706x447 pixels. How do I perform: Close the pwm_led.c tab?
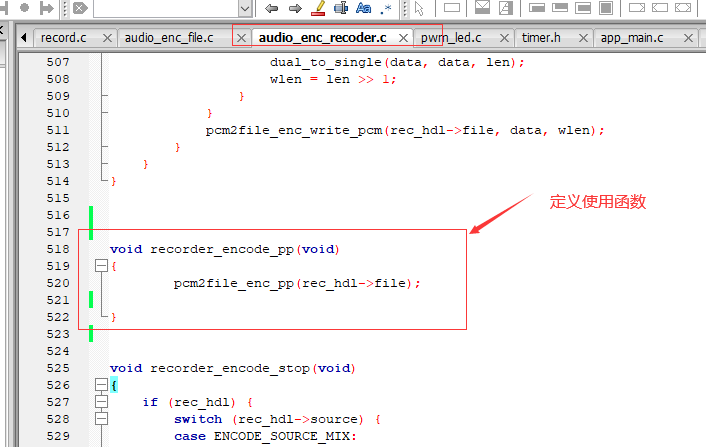click(504, 38)
